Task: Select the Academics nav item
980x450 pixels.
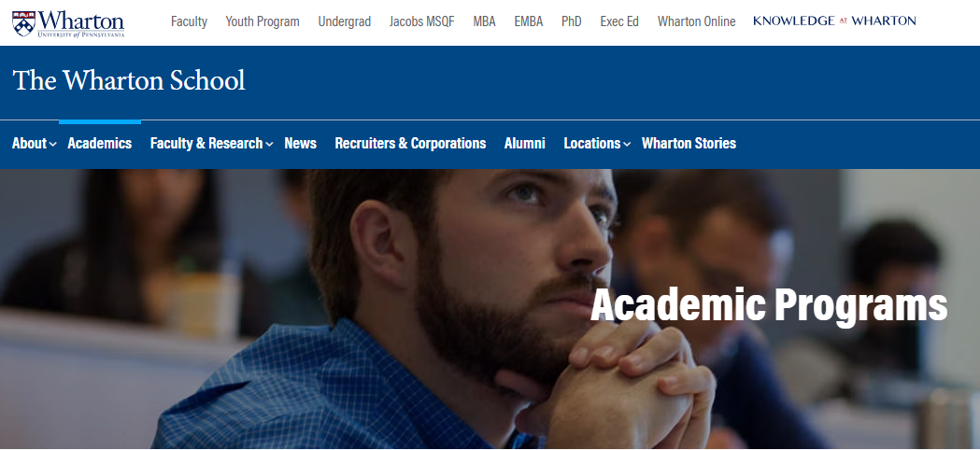Action: (x=99, y=143)
